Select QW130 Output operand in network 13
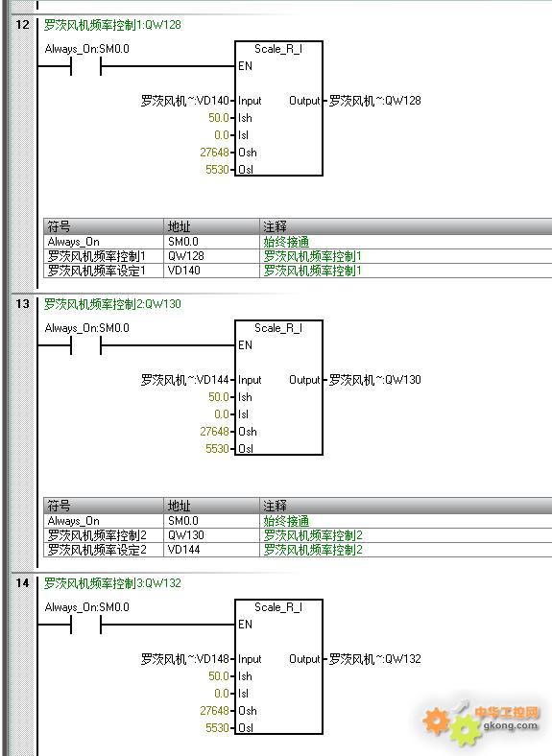The height and width of the screenshot is (756, 552). click(375, 380)
